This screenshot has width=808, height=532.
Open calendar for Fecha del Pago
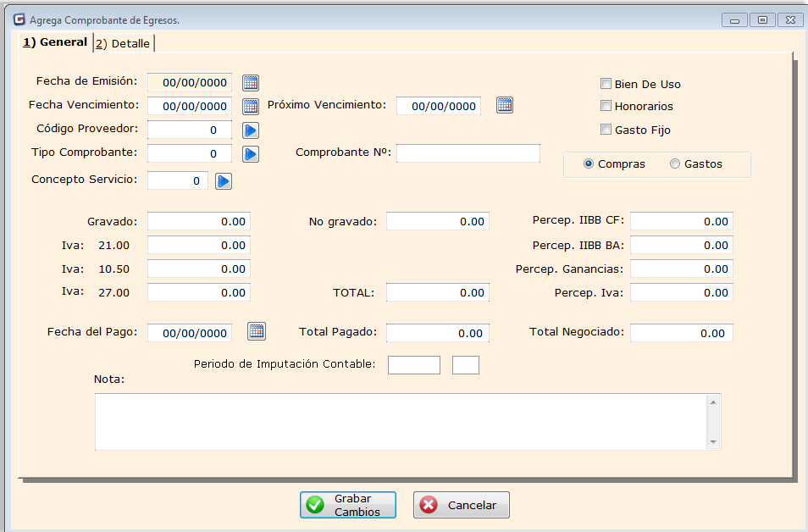point(256,332)
